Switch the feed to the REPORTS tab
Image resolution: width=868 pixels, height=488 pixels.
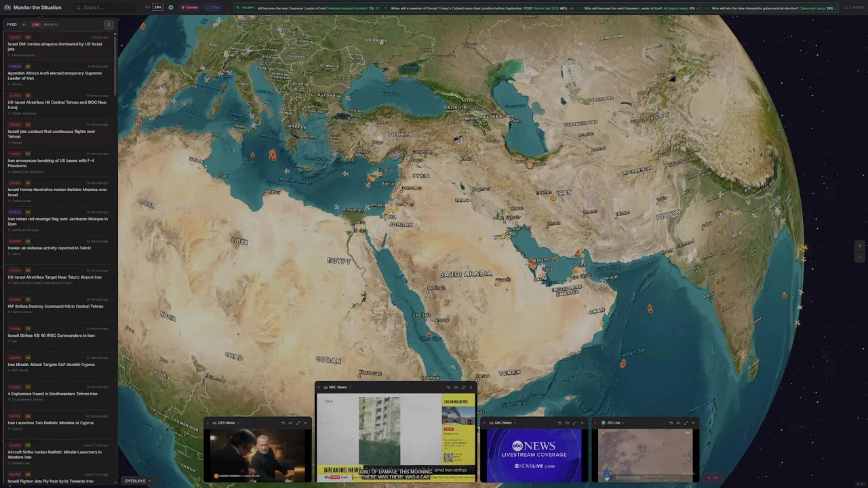point(51,24)
